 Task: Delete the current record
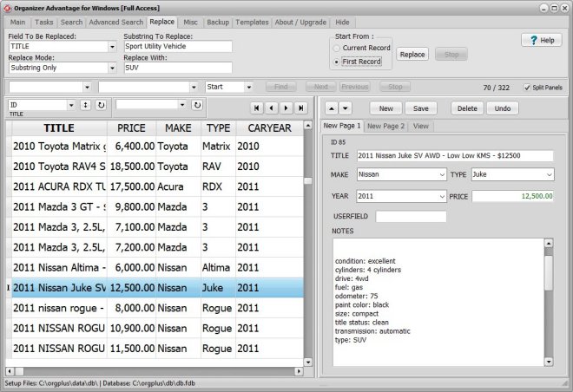467,108
